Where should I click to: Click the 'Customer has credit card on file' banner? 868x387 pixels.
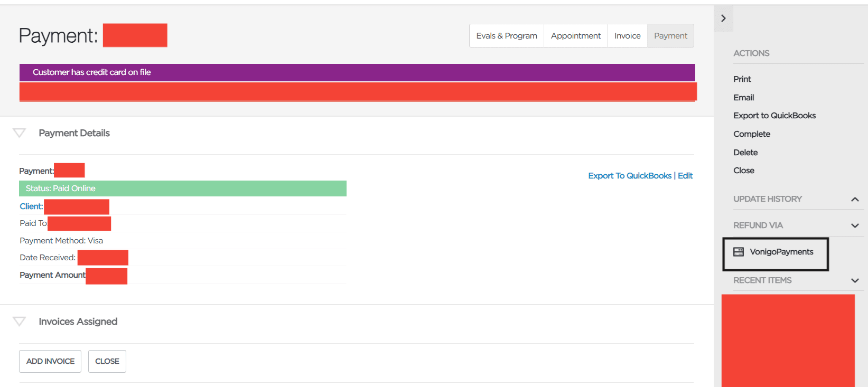tap(357, 72)
